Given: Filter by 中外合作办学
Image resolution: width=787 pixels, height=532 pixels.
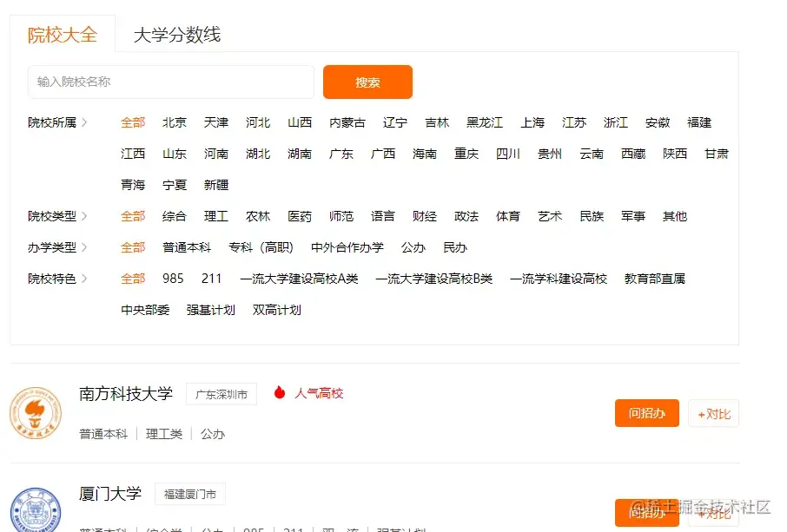Looking at the screenshot, I should point(347,247).
